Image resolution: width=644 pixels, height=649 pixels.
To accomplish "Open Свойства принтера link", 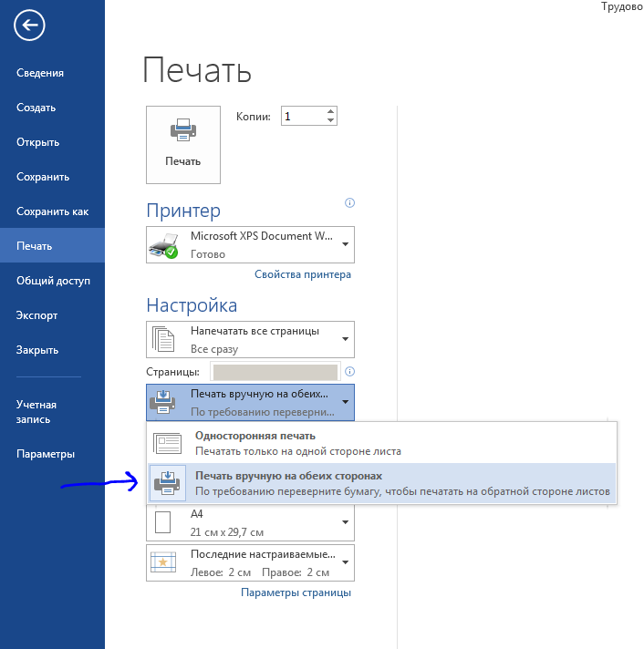I will coord(302,274).
